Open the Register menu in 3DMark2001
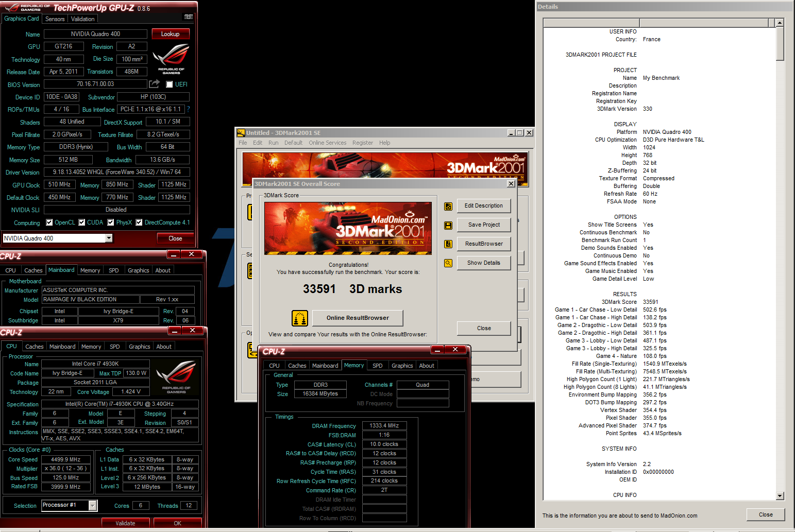 pos(363,143)
